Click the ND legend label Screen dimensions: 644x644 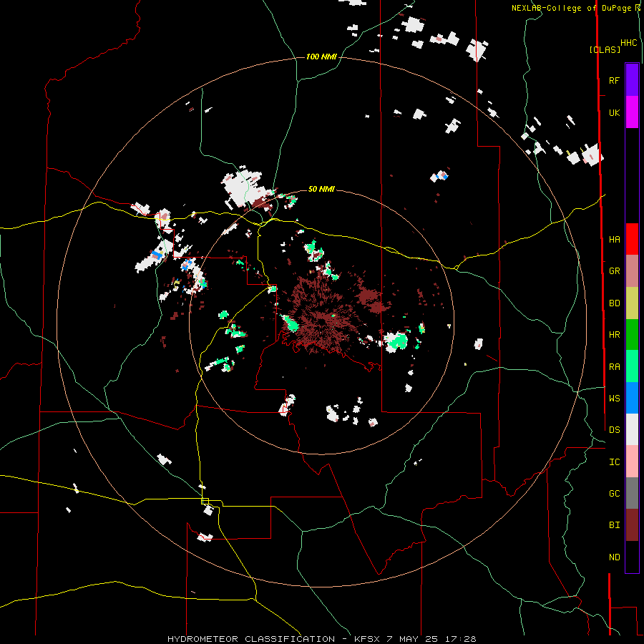[614, 557]
